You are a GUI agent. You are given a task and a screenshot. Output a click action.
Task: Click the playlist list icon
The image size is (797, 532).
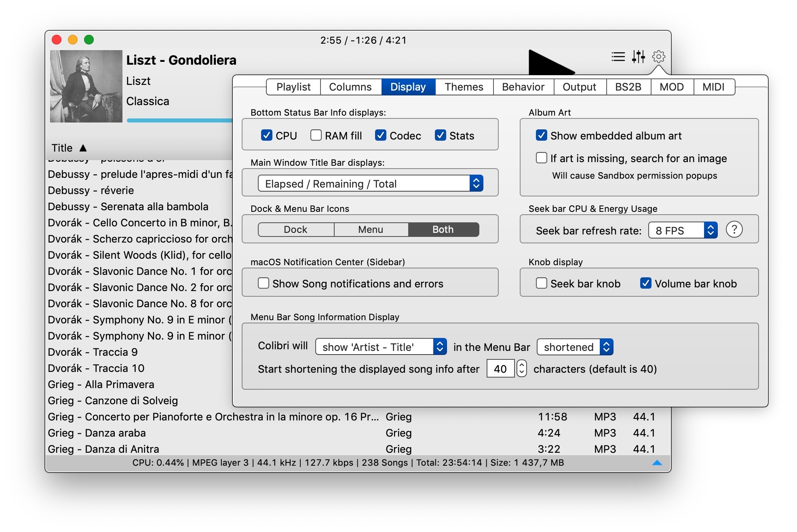[618, 57]
